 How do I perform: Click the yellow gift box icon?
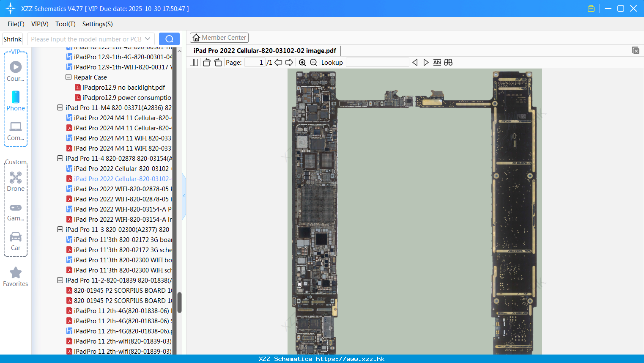point(591,8)
